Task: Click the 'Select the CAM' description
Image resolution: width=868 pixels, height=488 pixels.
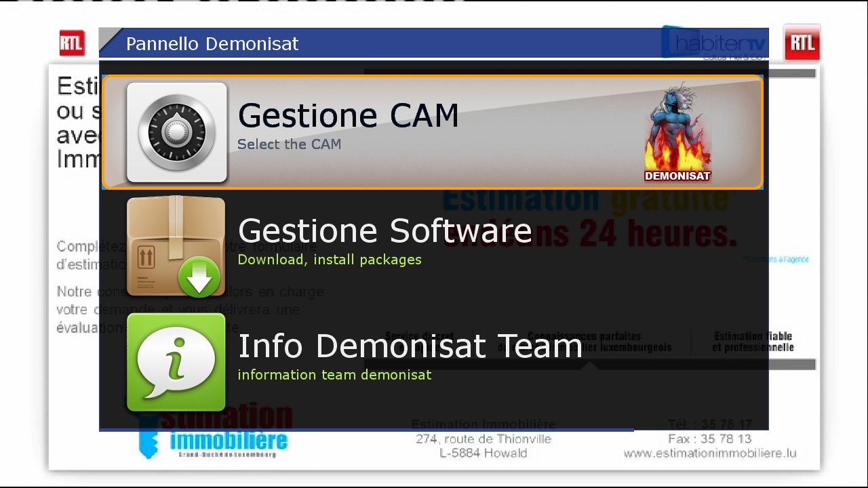Action: click(x=290, y=144)
